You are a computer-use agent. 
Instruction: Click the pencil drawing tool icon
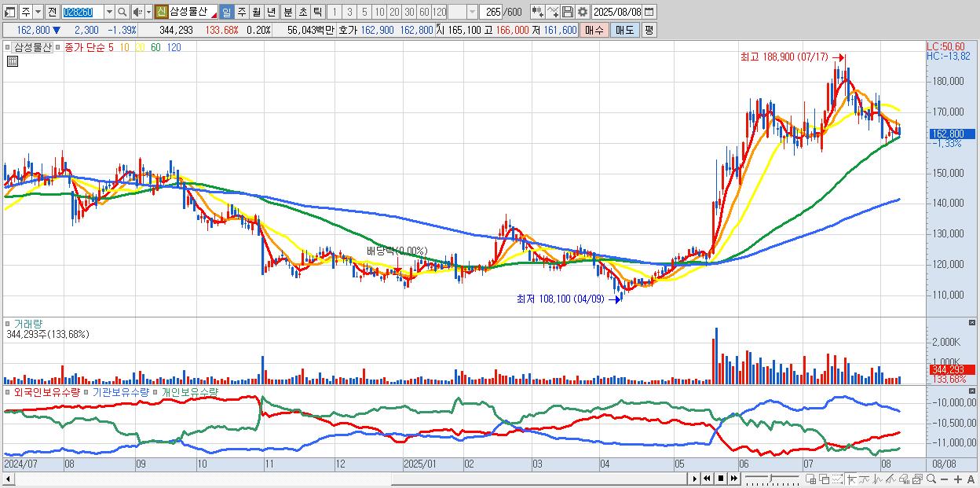pos(890,479)
